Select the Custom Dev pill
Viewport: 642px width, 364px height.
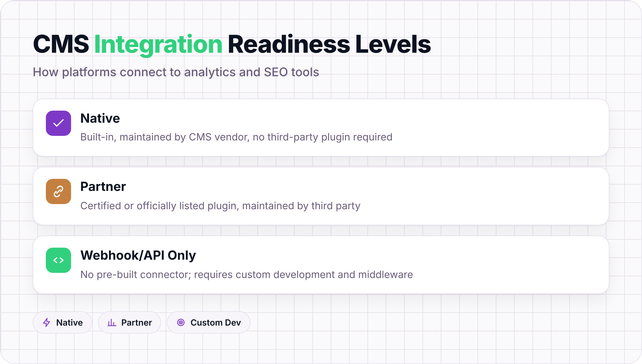(x=209, y=322)
